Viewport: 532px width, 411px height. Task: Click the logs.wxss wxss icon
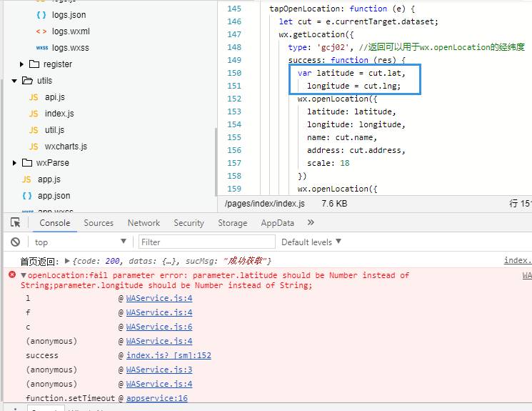(x=42, y=48)
